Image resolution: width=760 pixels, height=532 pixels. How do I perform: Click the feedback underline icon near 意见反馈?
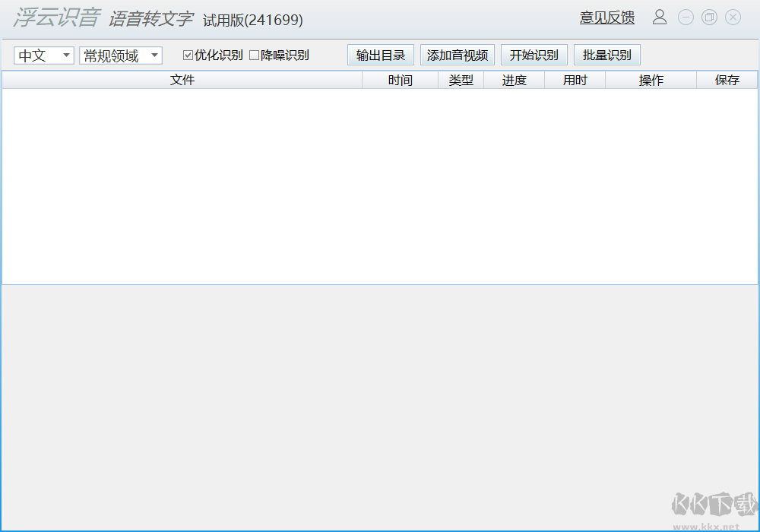(x=606, y=24)
